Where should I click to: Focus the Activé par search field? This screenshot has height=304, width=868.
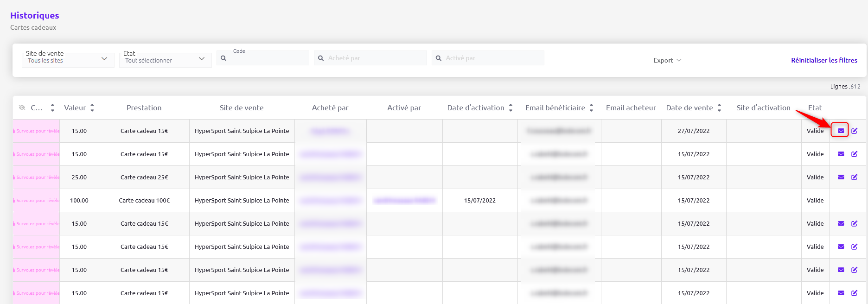[x=488, y=58]
